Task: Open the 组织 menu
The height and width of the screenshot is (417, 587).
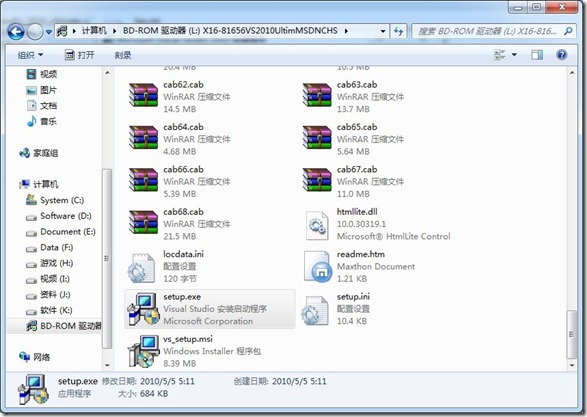Action: point(30,55)
